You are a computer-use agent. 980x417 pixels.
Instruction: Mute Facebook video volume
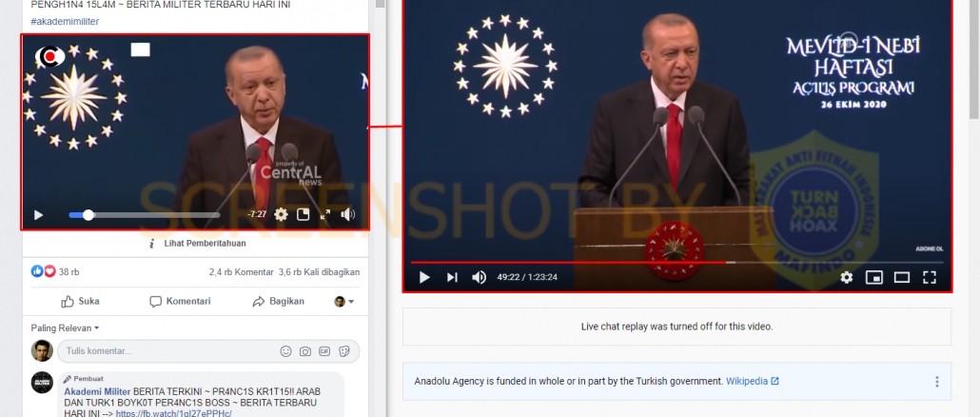coord(347,214)
